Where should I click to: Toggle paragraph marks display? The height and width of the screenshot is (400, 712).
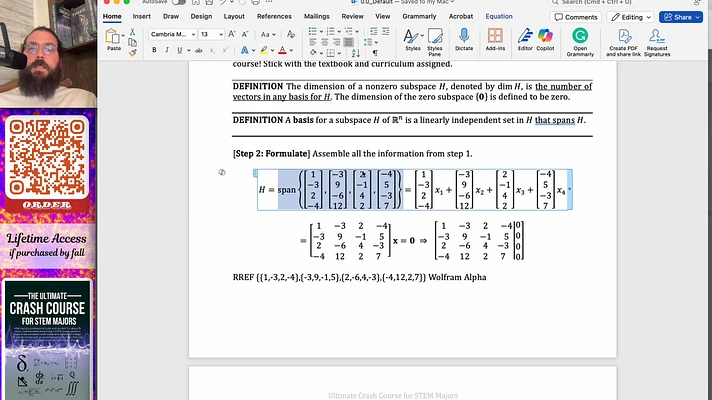pos(375,53)
